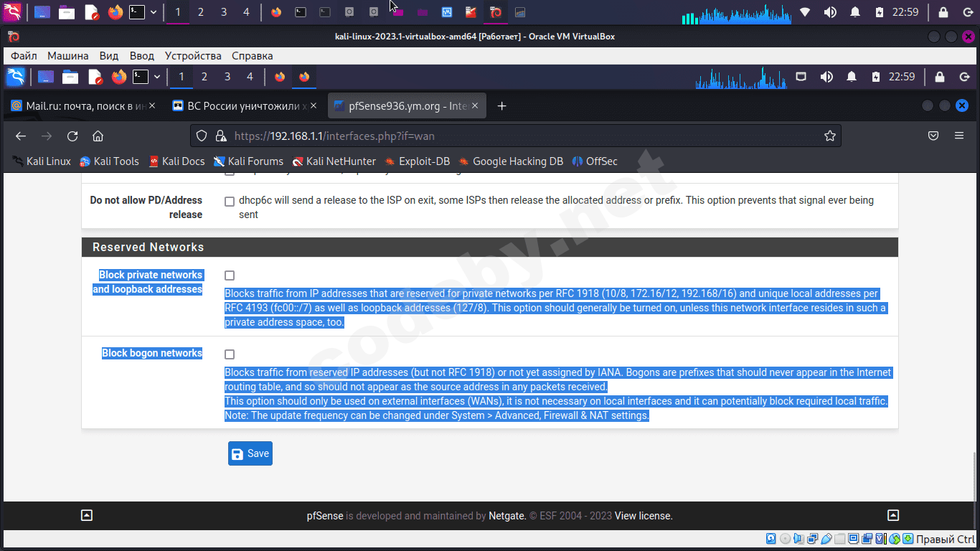Expand the terminal dropdown arrow in host panel

click(x=154, y=12)
